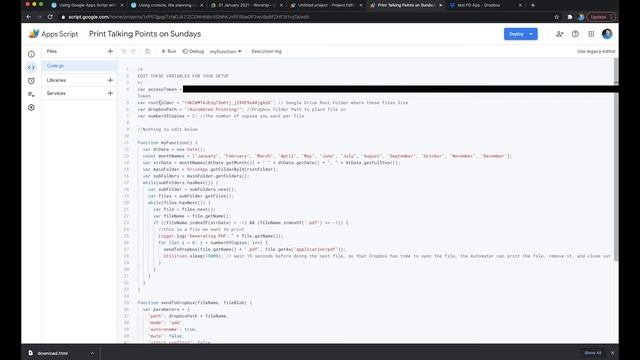Click the Redo toolbar icon
This screenshot has height=360, width=640.
(133, 51)
